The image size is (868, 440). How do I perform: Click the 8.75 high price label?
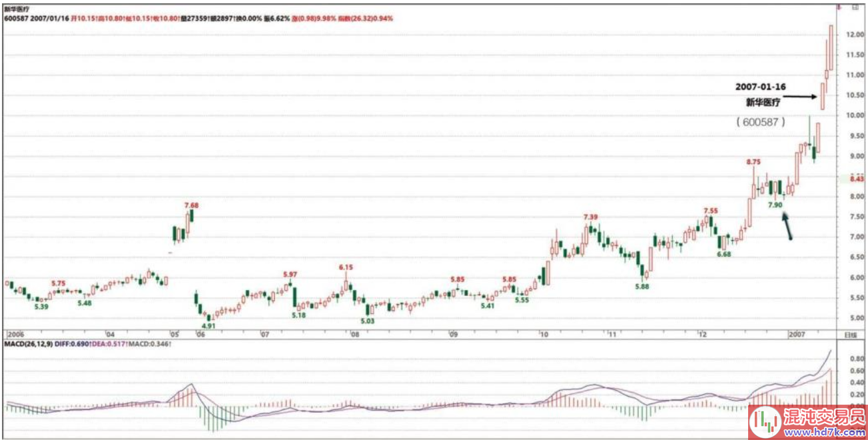[753, 162]
